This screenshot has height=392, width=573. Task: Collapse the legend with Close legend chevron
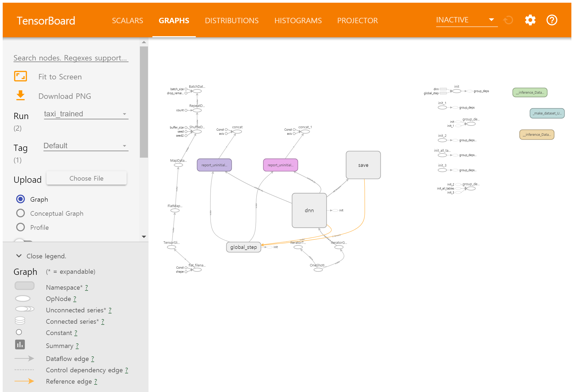(19, 256)
